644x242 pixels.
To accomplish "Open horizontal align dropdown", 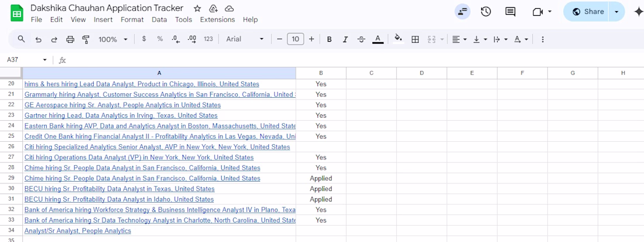I will 459,39.
